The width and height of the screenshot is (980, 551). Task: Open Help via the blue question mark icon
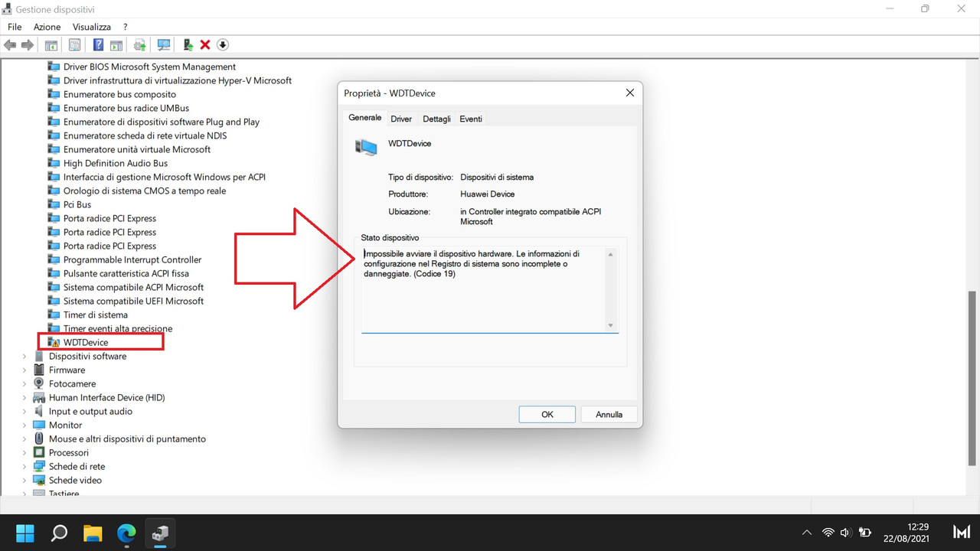click(x=98, y=45)
